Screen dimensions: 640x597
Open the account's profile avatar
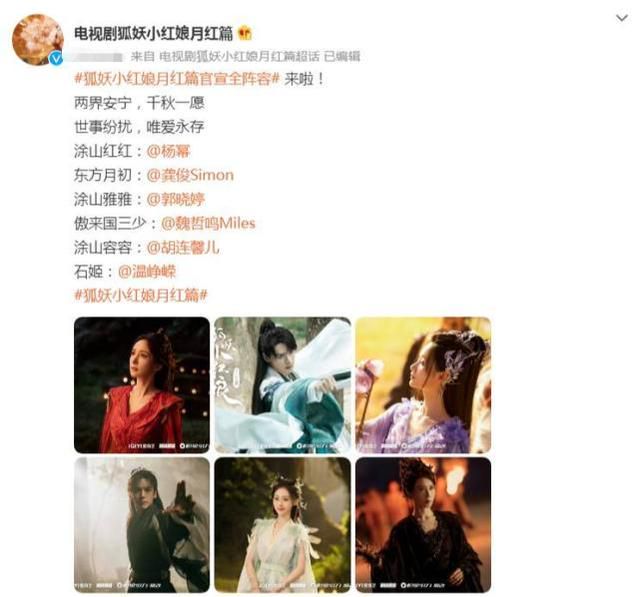pyautogui.click(x=38, y=40)
